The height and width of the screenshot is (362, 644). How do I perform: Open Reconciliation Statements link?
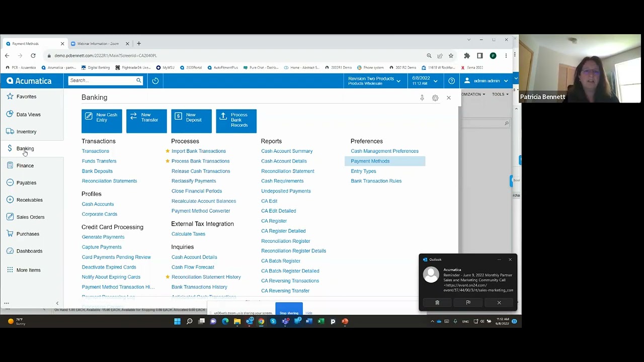[109, 181]
